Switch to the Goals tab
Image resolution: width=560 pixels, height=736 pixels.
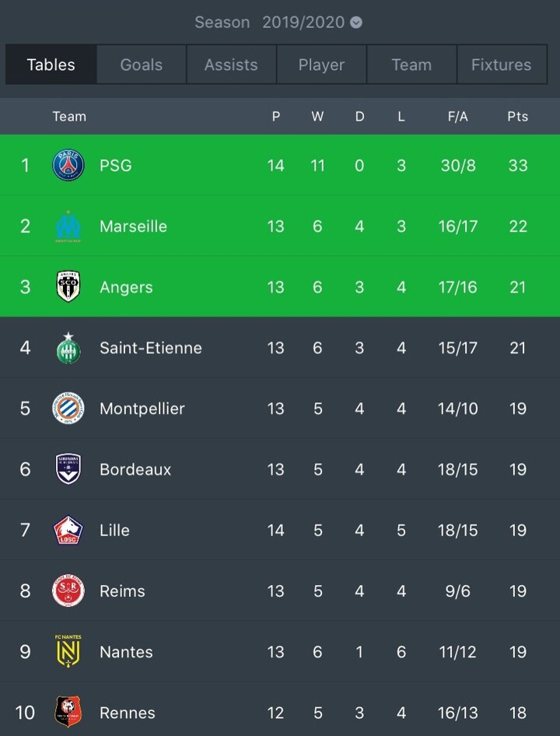coord(142,65)
